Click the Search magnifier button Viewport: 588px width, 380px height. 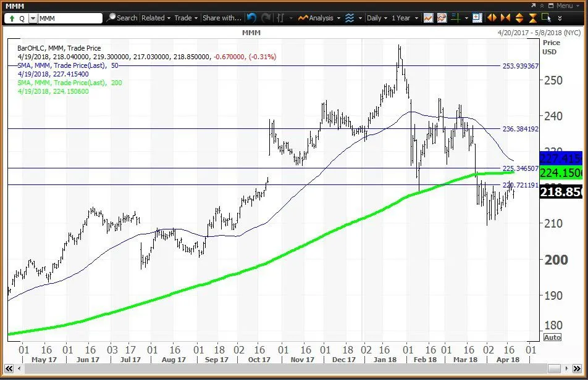(x=122, y=18)
